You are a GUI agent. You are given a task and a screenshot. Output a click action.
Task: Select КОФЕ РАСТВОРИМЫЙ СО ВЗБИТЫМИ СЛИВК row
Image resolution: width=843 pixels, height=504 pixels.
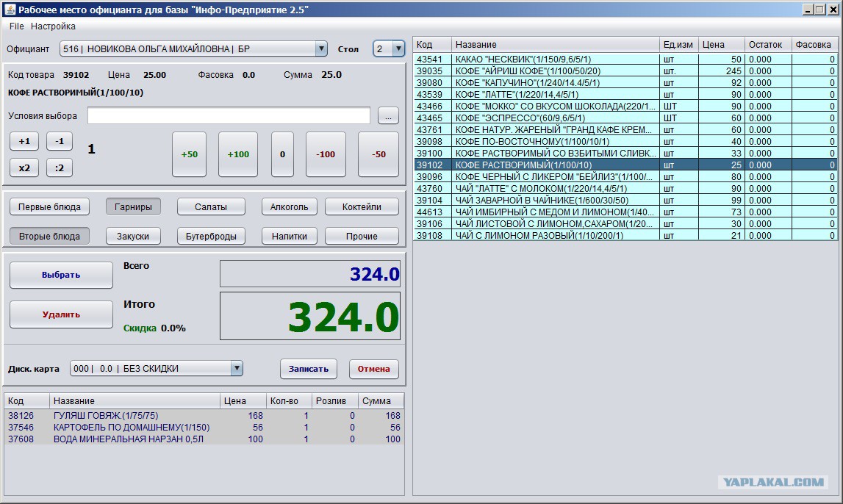[625, 153]
